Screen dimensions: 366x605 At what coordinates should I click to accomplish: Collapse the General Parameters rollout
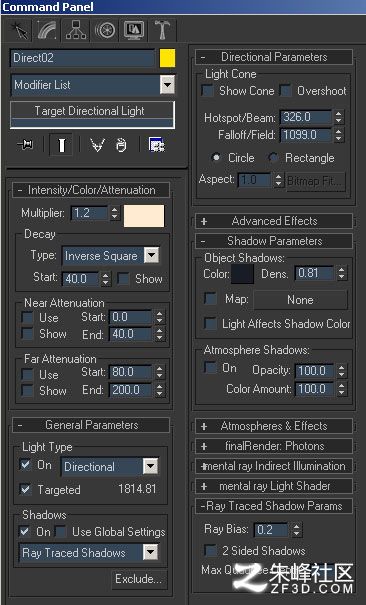(91, 425)
